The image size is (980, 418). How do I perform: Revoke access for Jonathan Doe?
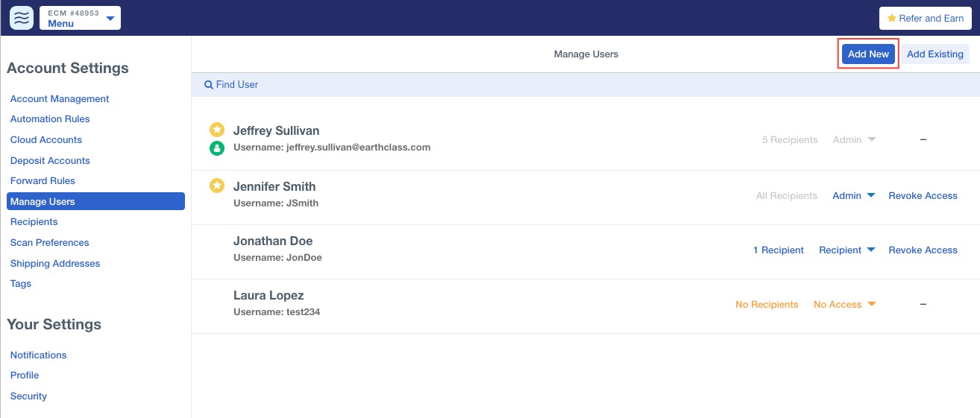click(x=923, y=250)
